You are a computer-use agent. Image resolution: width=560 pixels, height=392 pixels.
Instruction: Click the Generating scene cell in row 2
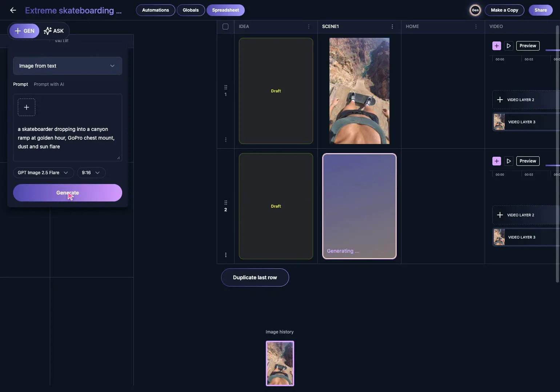pyautogui.click(x=359, y=206)
